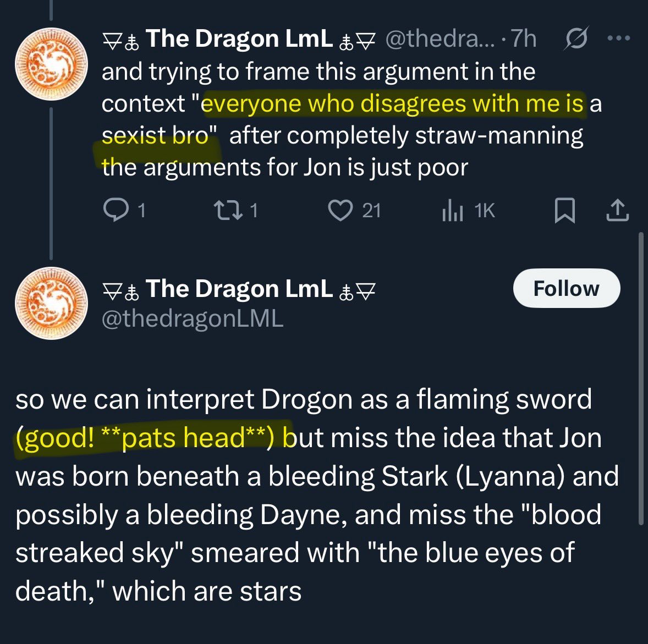Image resolution: width=648 pixels, height=644 pixels.
Task: Open lower tweet's dragon avatar
Action: pyautogui.click(x=51, y=303)
